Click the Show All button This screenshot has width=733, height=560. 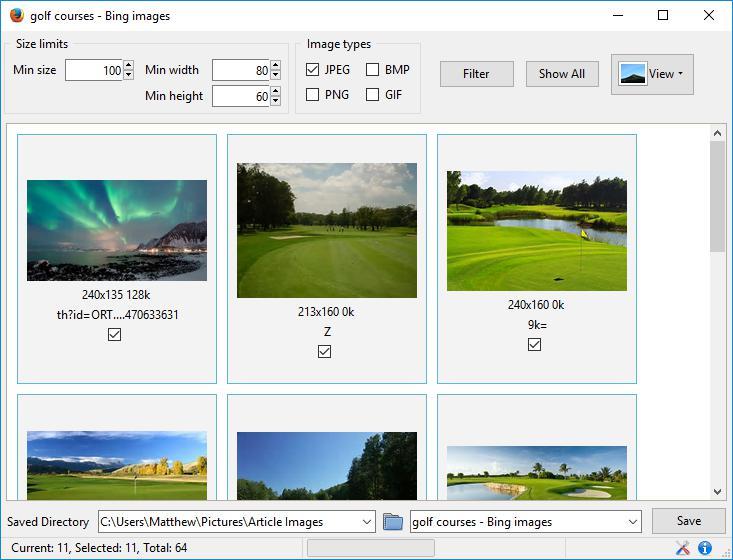point(562,74)
